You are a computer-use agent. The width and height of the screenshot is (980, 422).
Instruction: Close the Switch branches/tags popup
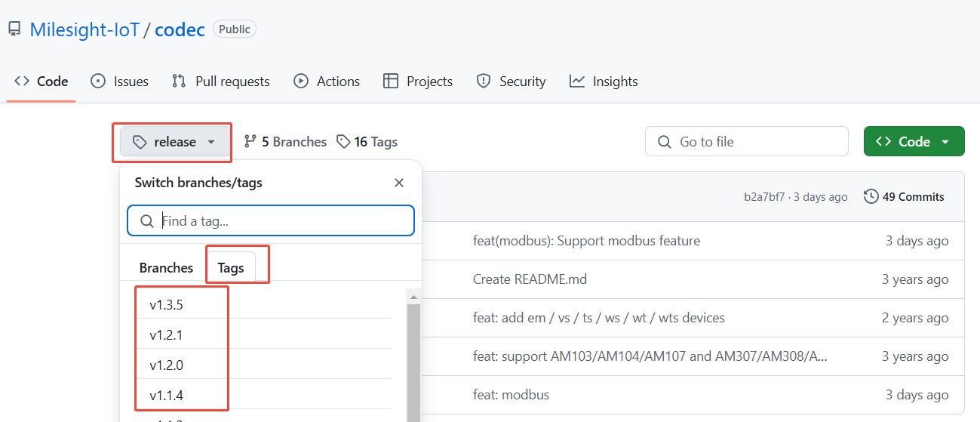pos(399,183)
